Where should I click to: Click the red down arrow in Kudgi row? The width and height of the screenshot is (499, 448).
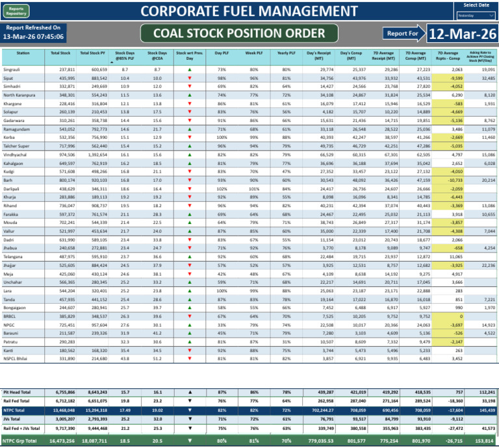coord(190,171)
